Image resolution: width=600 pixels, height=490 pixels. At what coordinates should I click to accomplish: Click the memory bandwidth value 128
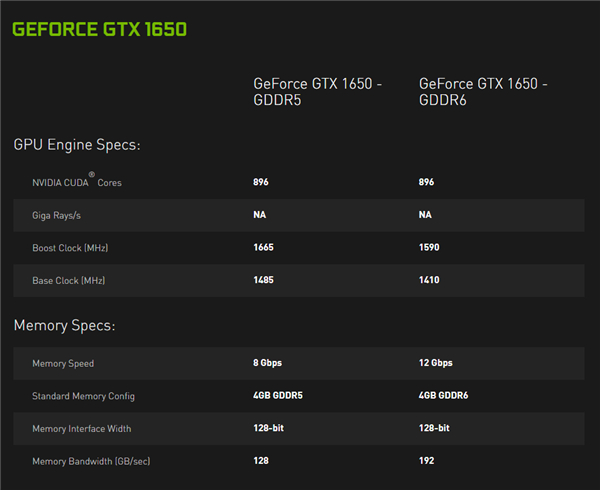[x=261, y=461]
